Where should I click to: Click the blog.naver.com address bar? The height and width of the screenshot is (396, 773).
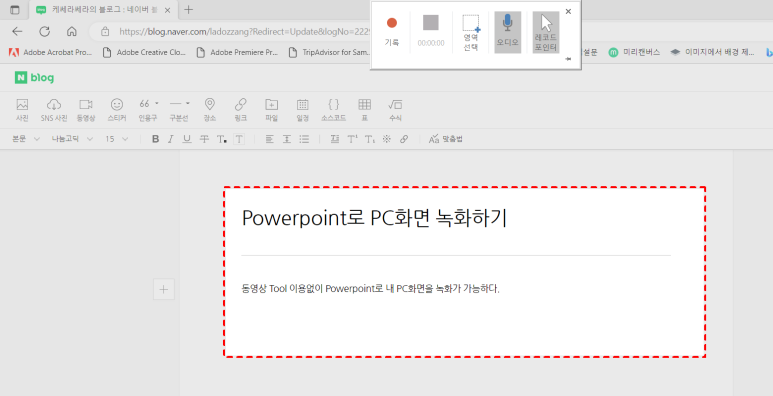[x=244, y=32]
